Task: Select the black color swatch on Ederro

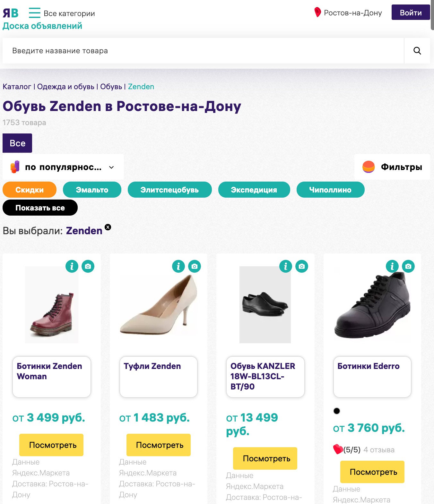Action: click(337, 411)
